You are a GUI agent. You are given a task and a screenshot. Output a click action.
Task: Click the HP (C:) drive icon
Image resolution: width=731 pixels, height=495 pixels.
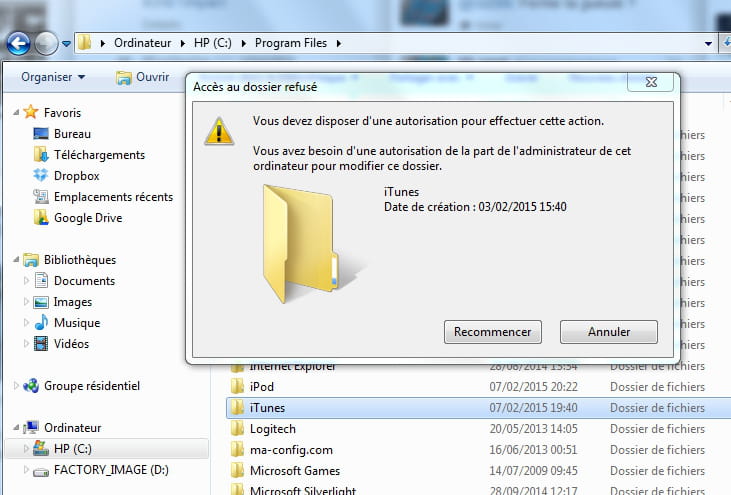(x=41, y=448)
